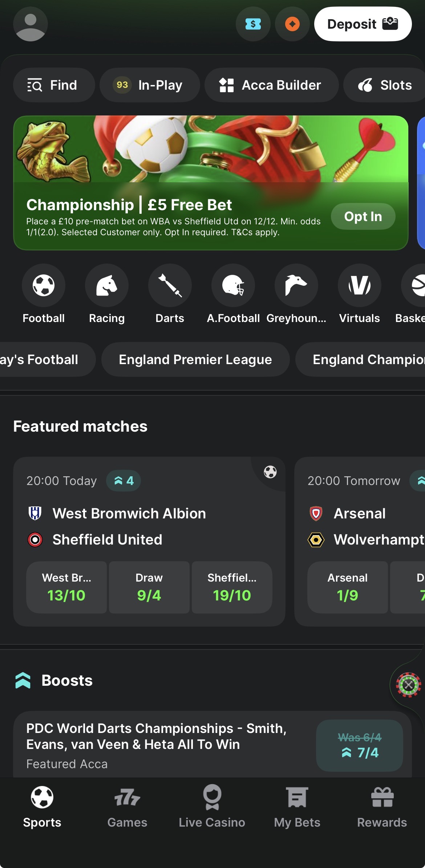The height and width of the screenshot is (868, 425).
Task: Close the floating roulette widget
Action: (409, 685)
